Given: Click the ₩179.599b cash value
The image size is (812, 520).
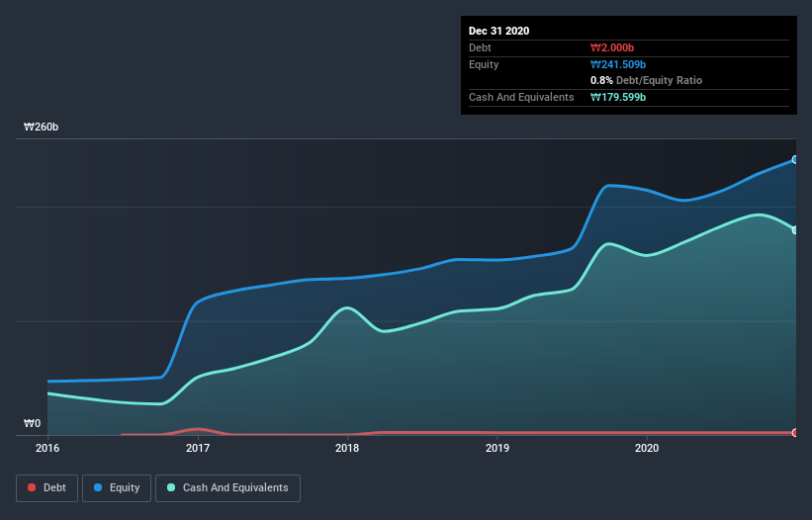Looking at the screenshot, I should pyautogui.click(x=618, y=97).
